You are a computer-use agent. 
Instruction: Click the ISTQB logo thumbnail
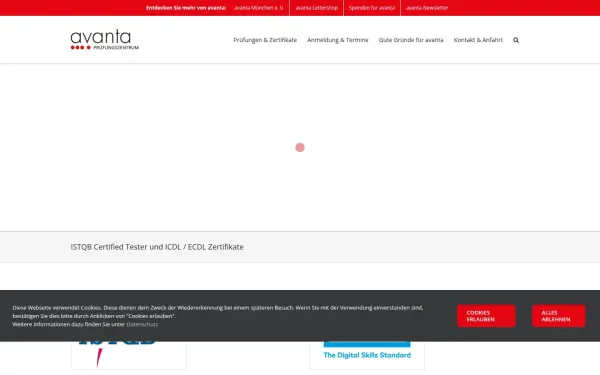[x=129, y=355]
